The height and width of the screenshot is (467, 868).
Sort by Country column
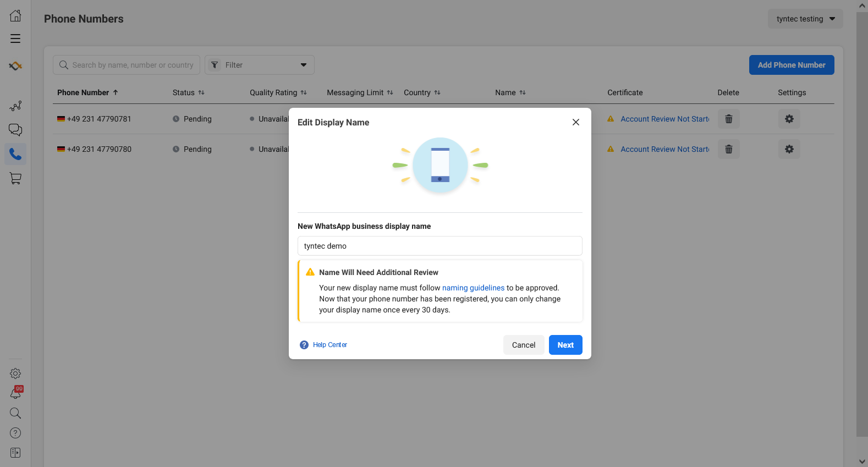pos(422,92)
